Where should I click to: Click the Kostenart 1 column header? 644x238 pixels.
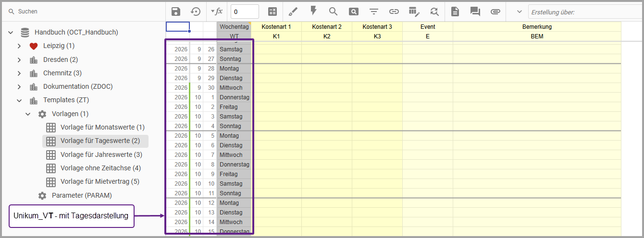[x=276, y=27]
